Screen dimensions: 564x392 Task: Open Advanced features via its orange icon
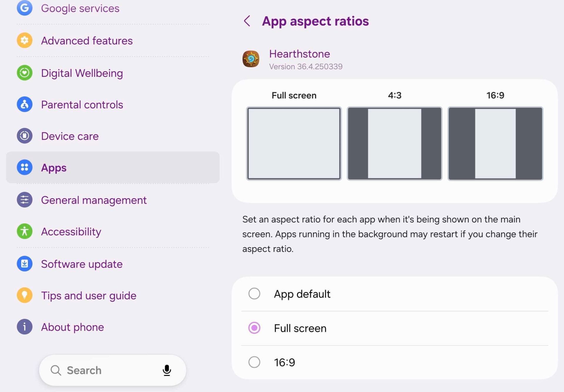coord(25,40)
